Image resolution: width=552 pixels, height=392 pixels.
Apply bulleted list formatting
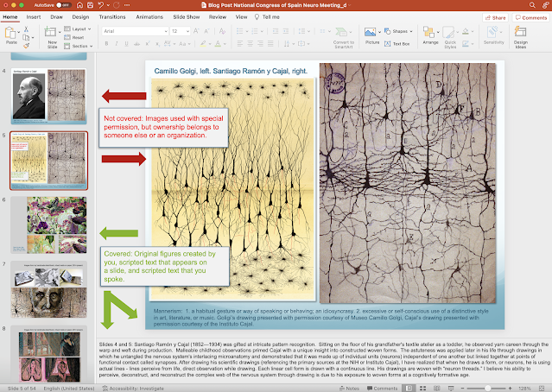point(240,31)
